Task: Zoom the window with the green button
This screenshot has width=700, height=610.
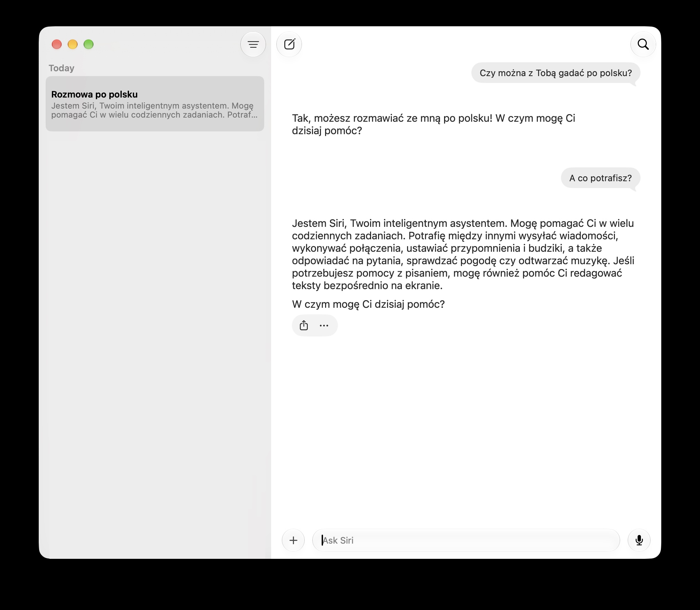Action: 89,44
